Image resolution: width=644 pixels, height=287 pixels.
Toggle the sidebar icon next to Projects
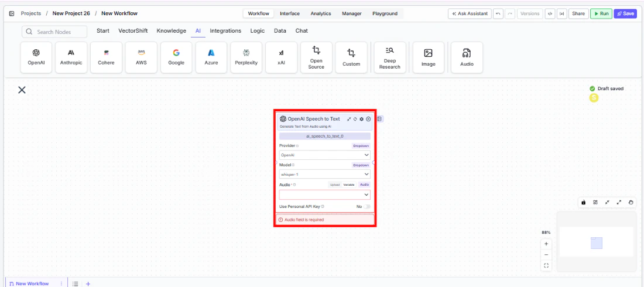pos(12,13)
